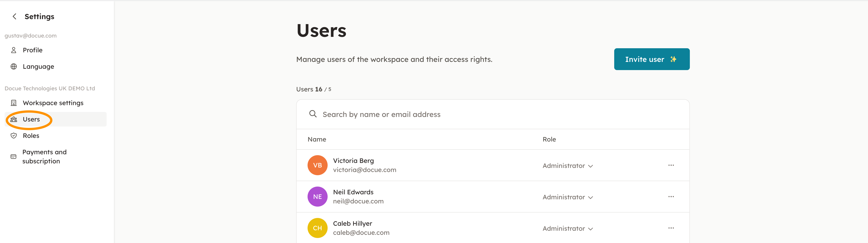
Task: Open Workspace settings page
Action: click(53, 103)
